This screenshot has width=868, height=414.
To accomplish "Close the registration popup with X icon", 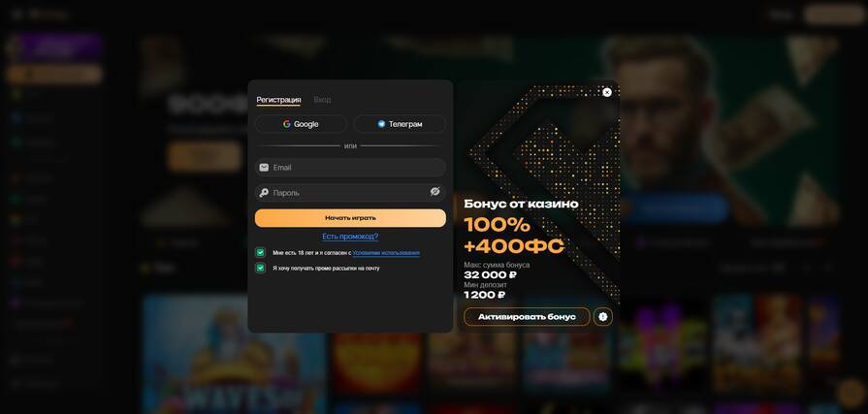I will click(607, 92).
